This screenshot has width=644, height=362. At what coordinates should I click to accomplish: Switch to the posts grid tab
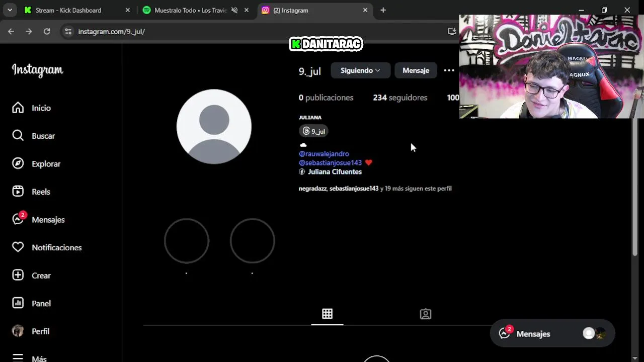pos(327,314)
